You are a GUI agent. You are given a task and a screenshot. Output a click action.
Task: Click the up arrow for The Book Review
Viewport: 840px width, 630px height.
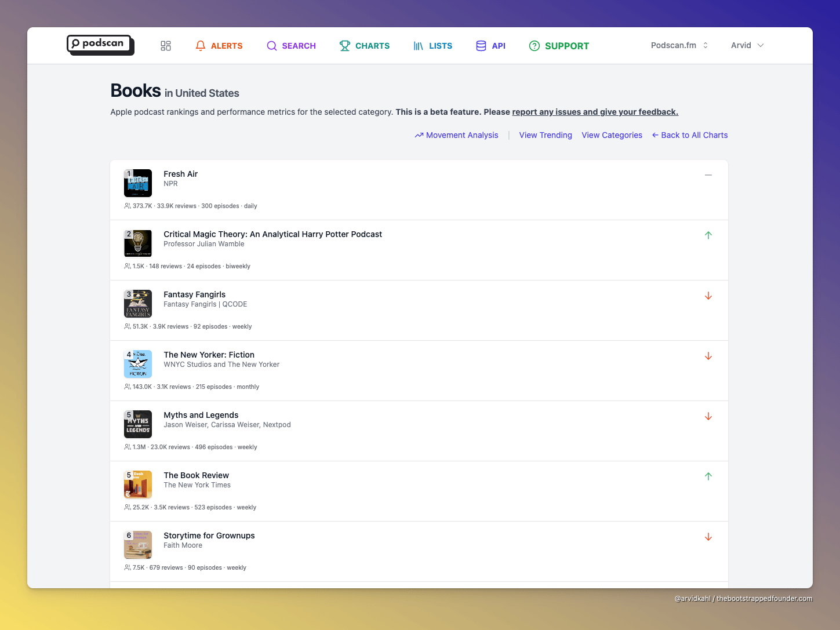pyautogui.click(x=708, y=476)
